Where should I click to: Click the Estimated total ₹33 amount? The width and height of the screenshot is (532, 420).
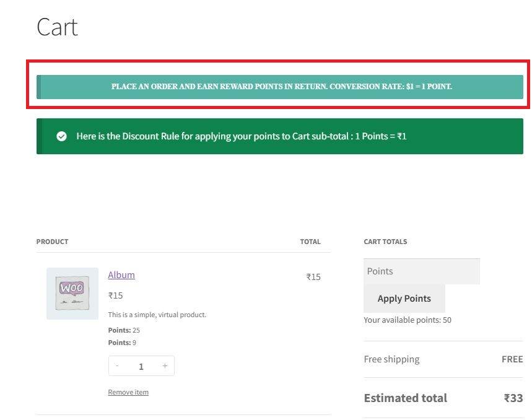coord(513,398)
